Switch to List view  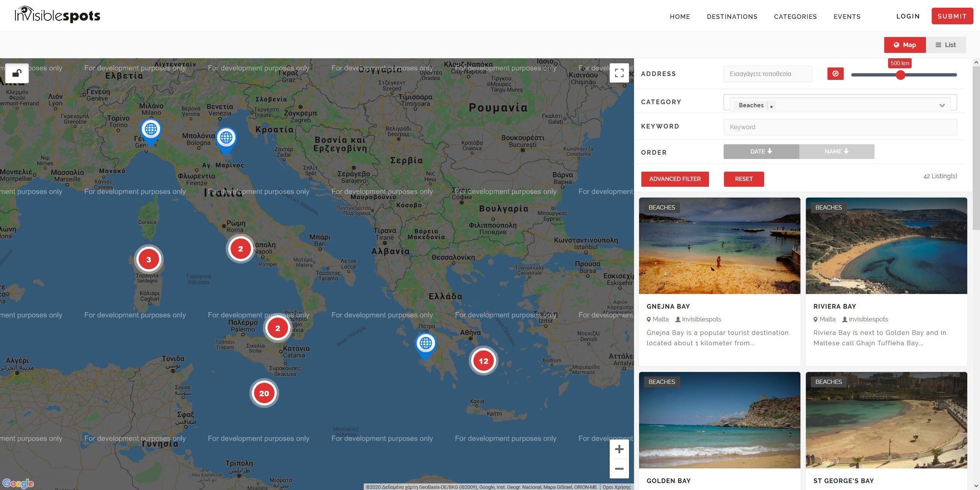point(946,45)
